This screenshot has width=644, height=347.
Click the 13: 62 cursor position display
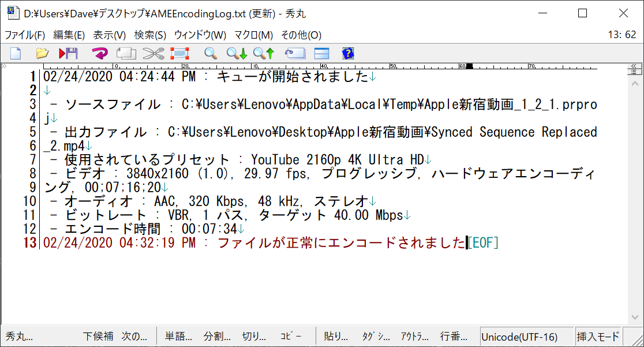pyautogui.click(x=622, y=35)
